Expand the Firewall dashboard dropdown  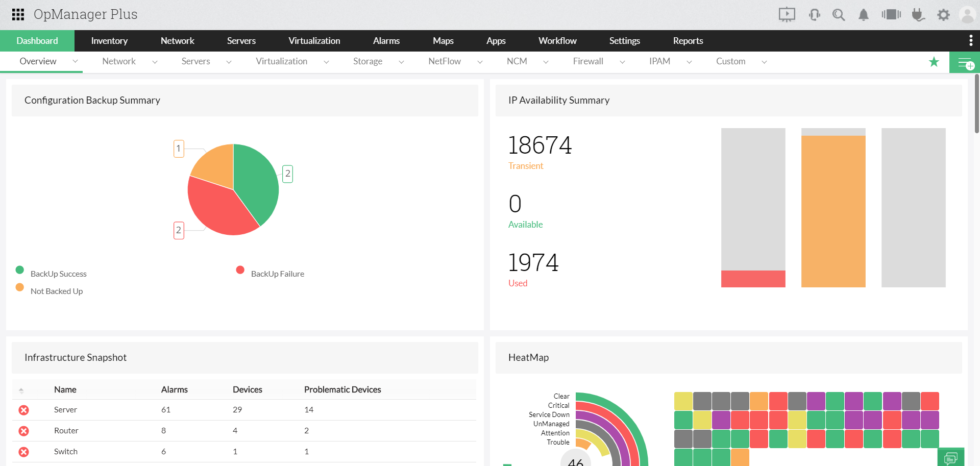[622, 61]
